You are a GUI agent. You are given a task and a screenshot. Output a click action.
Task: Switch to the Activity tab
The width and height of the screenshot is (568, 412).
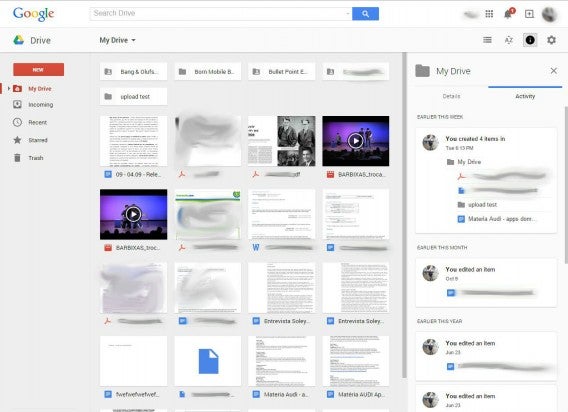525,96
